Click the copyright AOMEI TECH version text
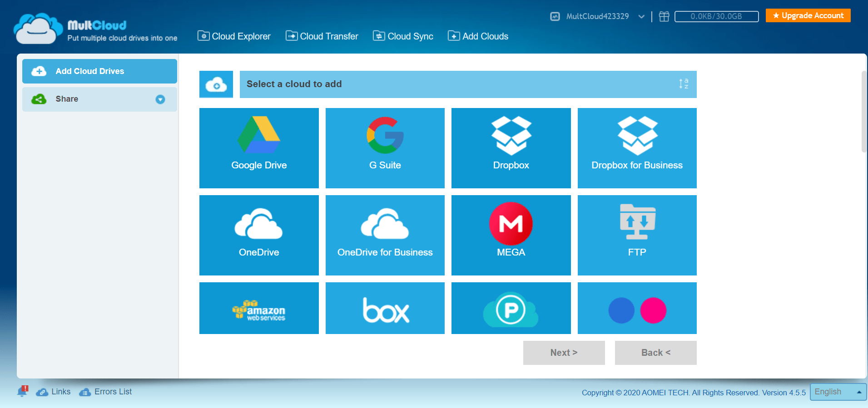 (694, 393)
